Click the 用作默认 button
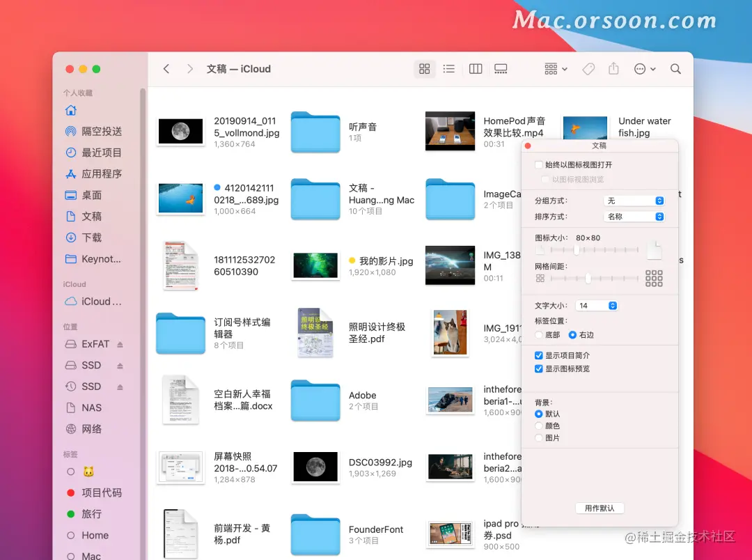Viewport: 752px width, 560px height. pyautogui.click(x=600, y=508)
